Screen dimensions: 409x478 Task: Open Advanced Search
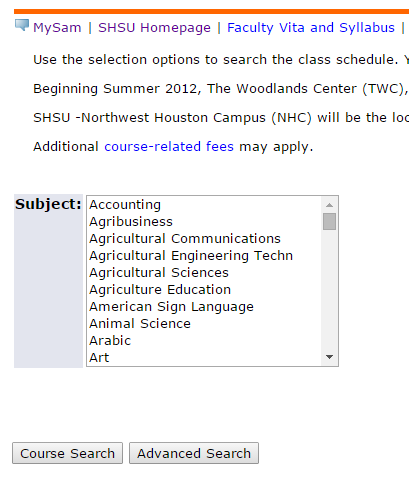(x=194, y=453)
